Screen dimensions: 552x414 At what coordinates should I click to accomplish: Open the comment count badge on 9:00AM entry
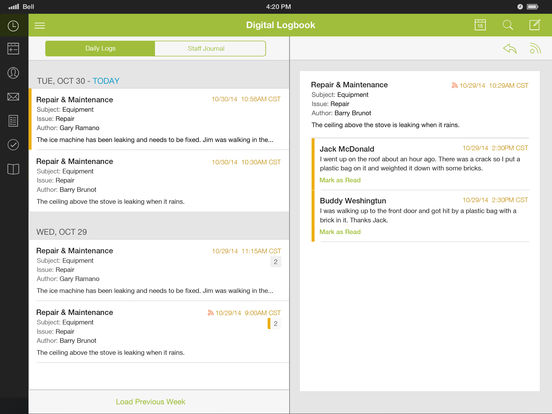click(275, 323)
